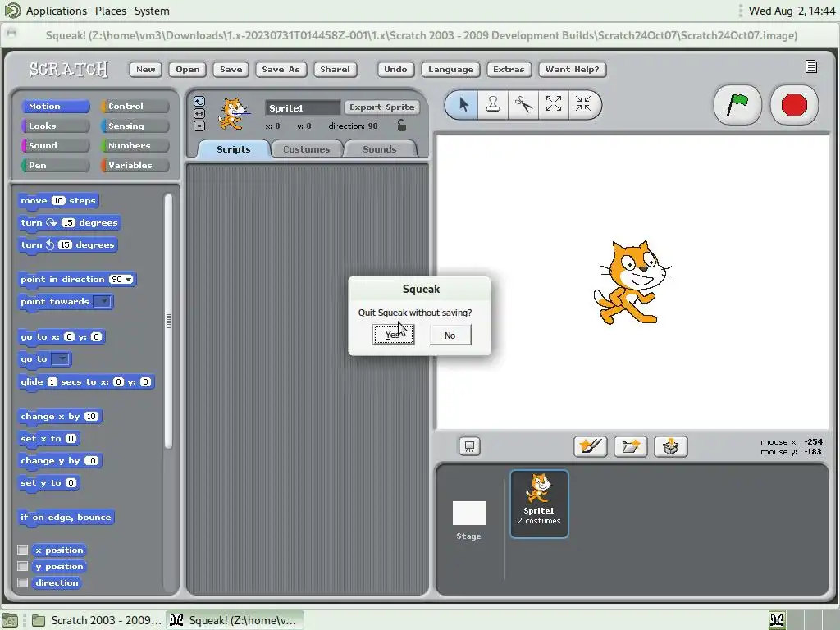The width and height of the screenshot is (840, 630).
Task: Get a surprise sprite box icon
Action: point(671,446)
